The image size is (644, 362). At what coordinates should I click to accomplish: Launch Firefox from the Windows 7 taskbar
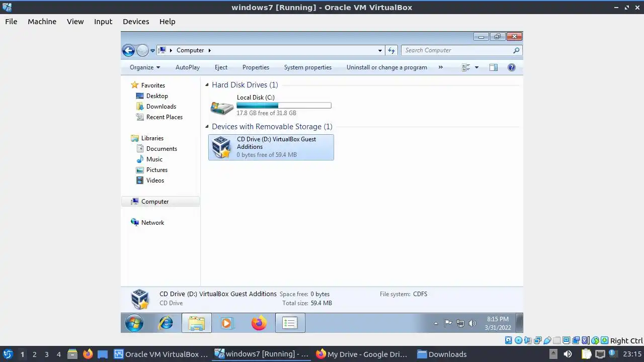(259, 323)
